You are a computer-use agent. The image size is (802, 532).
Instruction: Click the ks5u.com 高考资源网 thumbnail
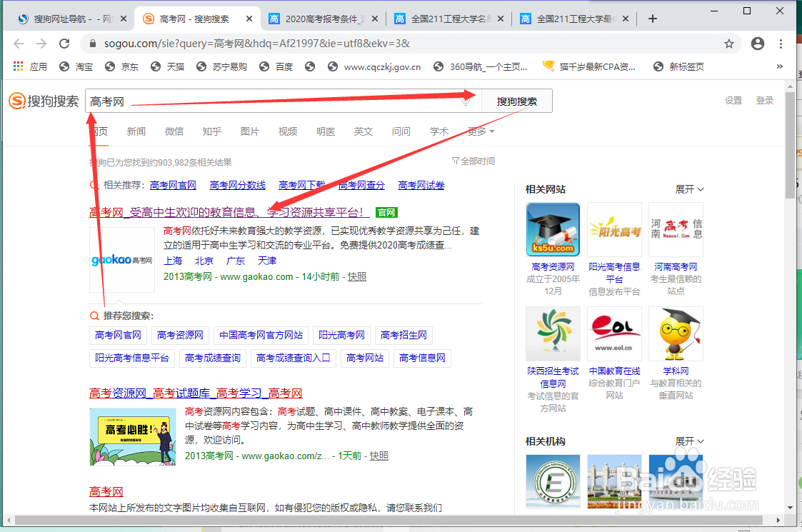tap(553, 229)
